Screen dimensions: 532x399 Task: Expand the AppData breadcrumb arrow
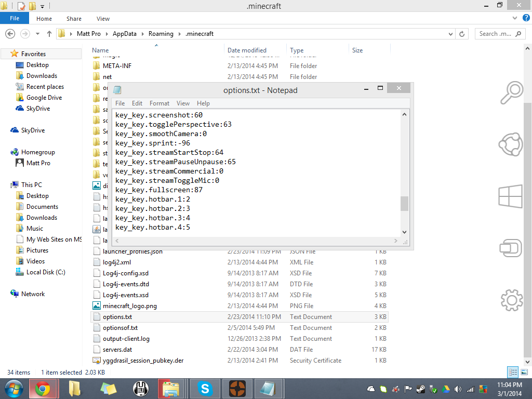tap(142, 34)
